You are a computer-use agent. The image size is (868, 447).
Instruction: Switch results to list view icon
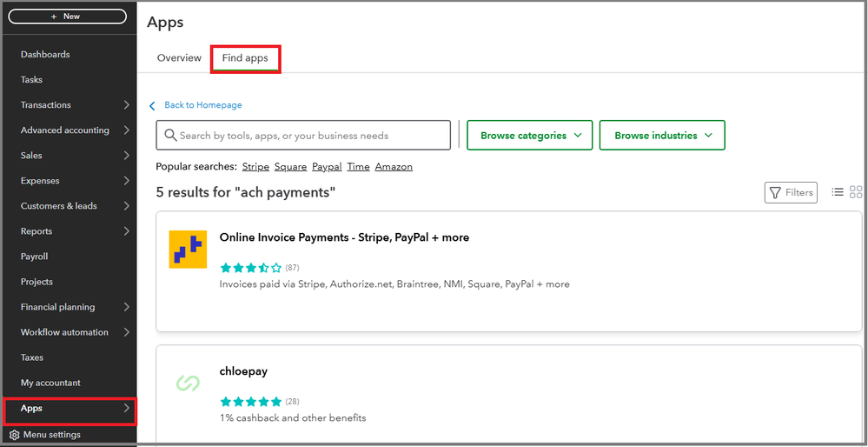pyautogui.click(x=838, y=192)
